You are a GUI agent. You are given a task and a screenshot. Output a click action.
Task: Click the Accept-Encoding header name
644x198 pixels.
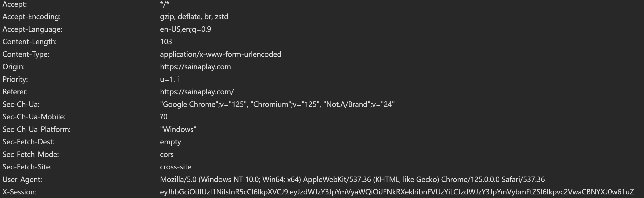coord(32,17)
